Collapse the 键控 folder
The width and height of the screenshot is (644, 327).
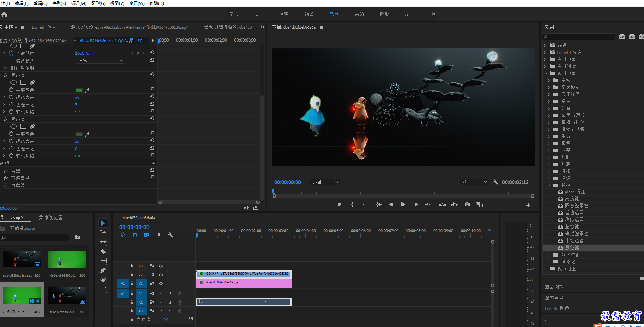[549, 185]
